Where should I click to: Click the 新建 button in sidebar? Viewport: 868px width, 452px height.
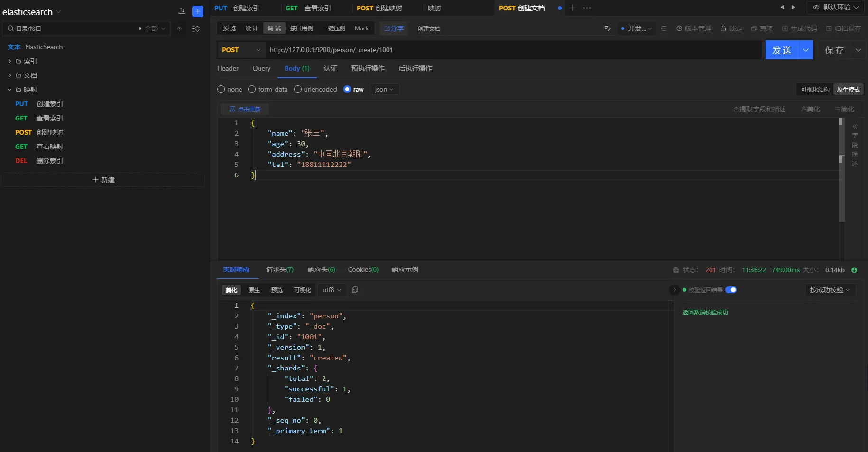103,180
